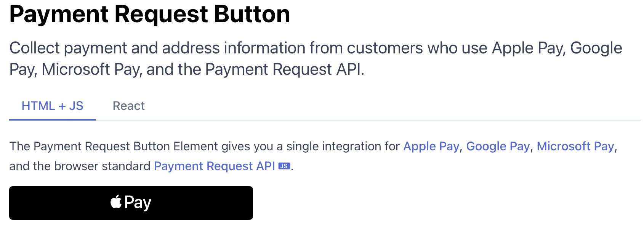644x232 pixels.
Task: Click the grey subtitle starting with Collect payment
Action: coord(229,48)
